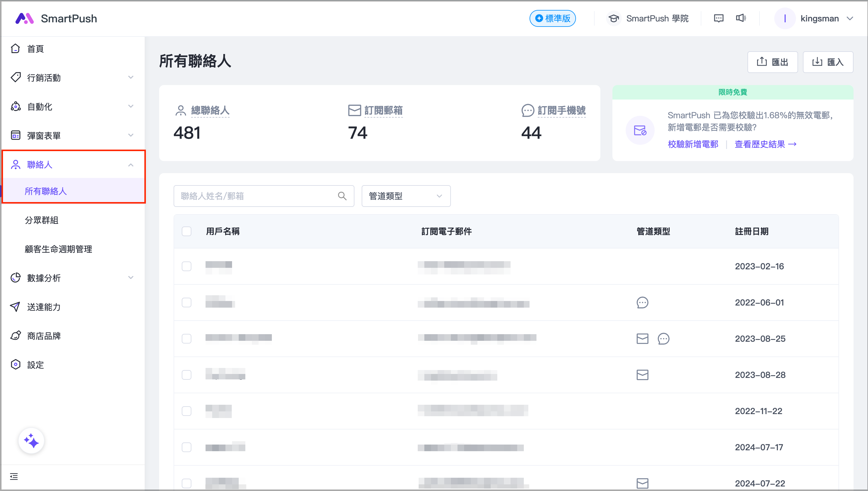Click the SMS channel icon in the 2022-06-01 row
The image size is (868, 491).
(642, 303)
